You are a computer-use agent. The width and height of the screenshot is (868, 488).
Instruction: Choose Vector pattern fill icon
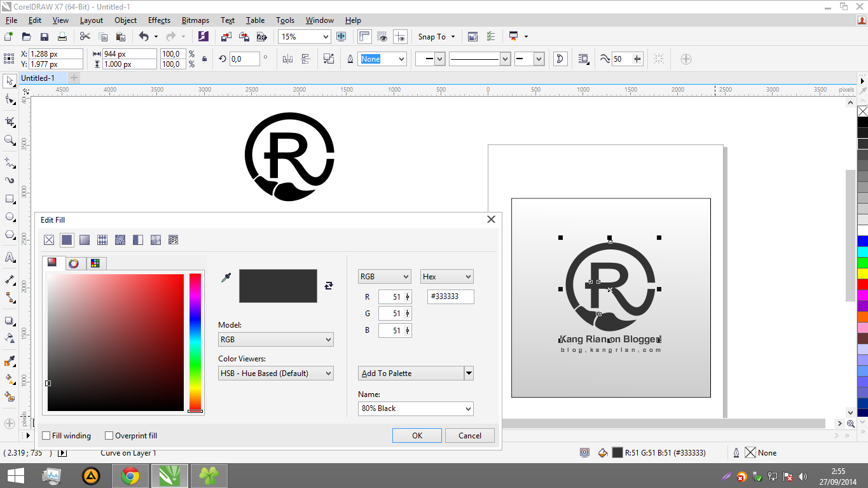click(102, 240)
